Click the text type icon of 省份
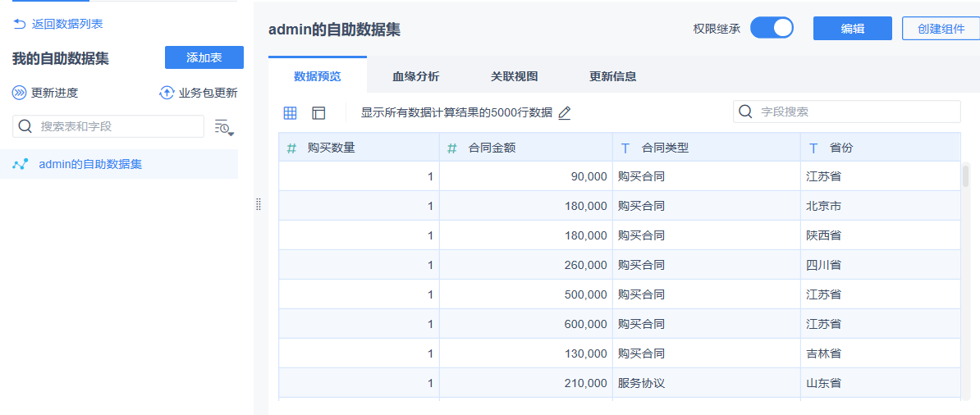 click(813, 148)
